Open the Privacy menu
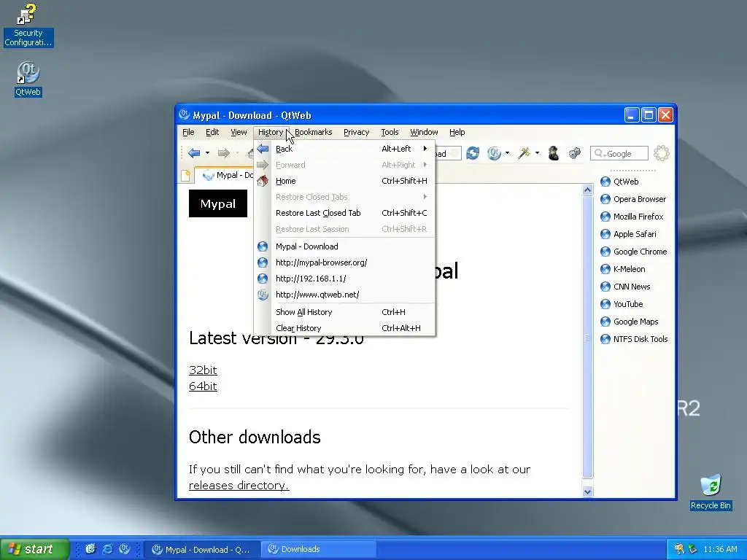This screenshot has width=747, height=560. [x=356, y=133]
